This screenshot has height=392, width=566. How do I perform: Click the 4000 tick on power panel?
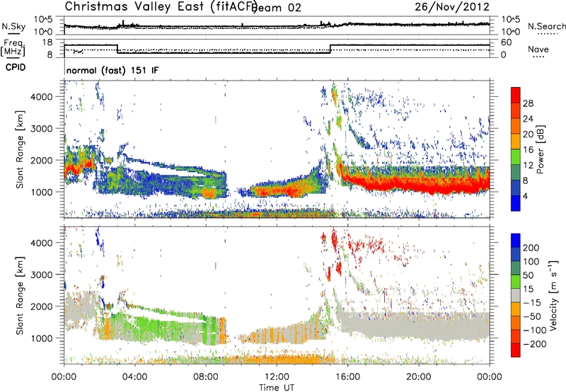(41, 97)
